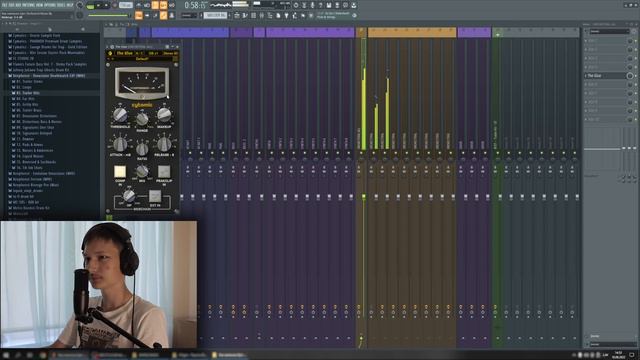Screen dimensions: 640x360
Task: Click the RANGE knob on The Glue
Action: [142, 119]
